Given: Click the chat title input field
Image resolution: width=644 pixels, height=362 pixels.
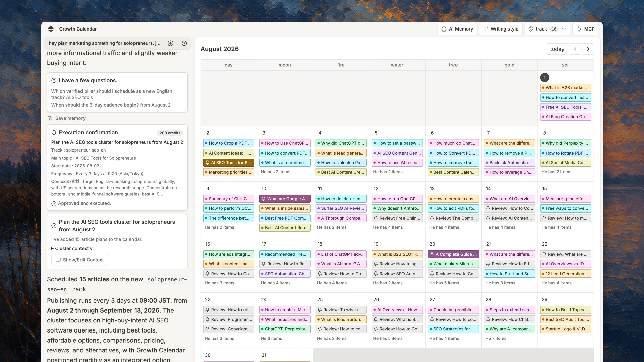Looking at the screenshot, I should pos(105,43).
